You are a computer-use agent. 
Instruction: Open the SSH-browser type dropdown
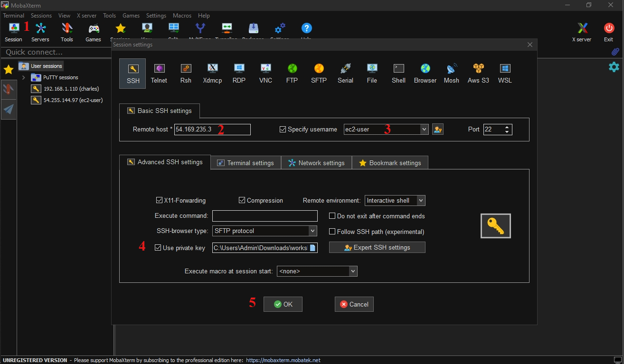pos(312,231)
